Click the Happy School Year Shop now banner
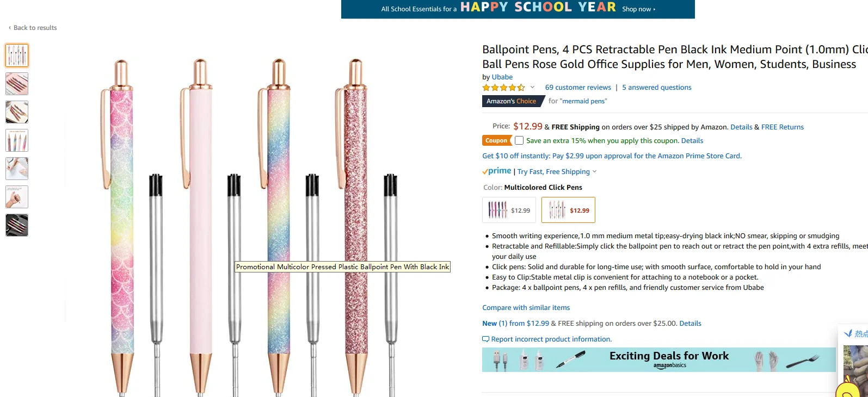The height and width of the screenshot is (397, 868). 518,9
